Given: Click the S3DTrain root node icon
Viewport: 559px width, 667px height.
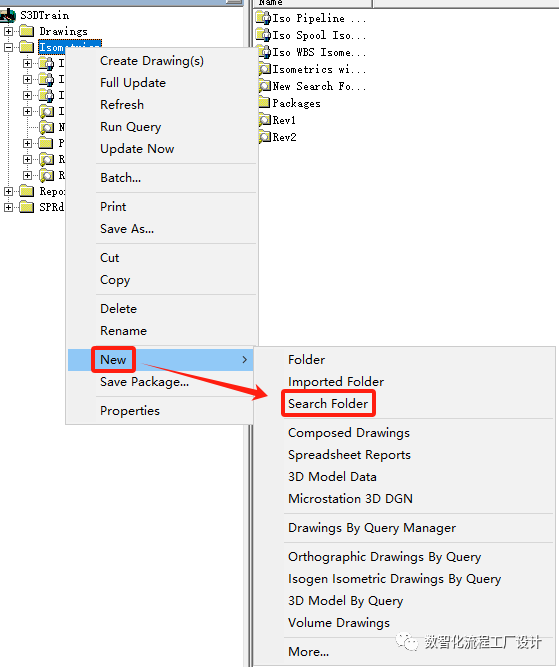Looking at the screenshot, I should point(8,16).
